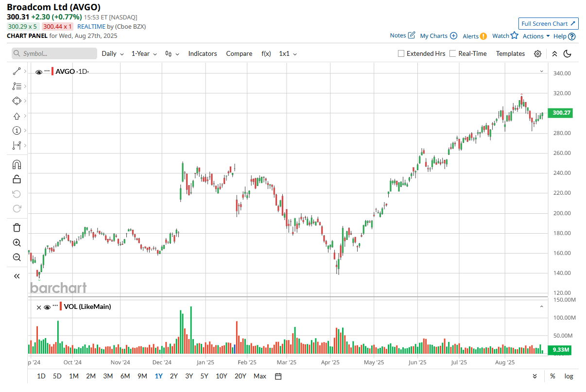Open the 1-Year period dropdown

click(x=144, y=54)
